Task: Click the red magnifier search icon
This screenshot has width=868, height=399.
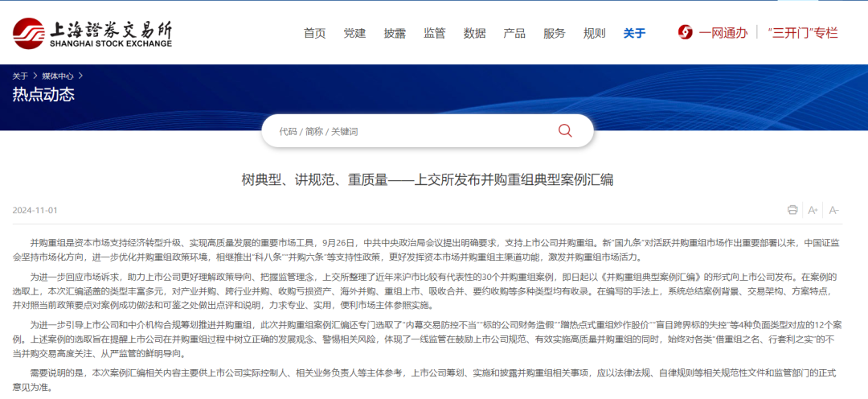Action: pyautogui.click(x=565, y=130)
